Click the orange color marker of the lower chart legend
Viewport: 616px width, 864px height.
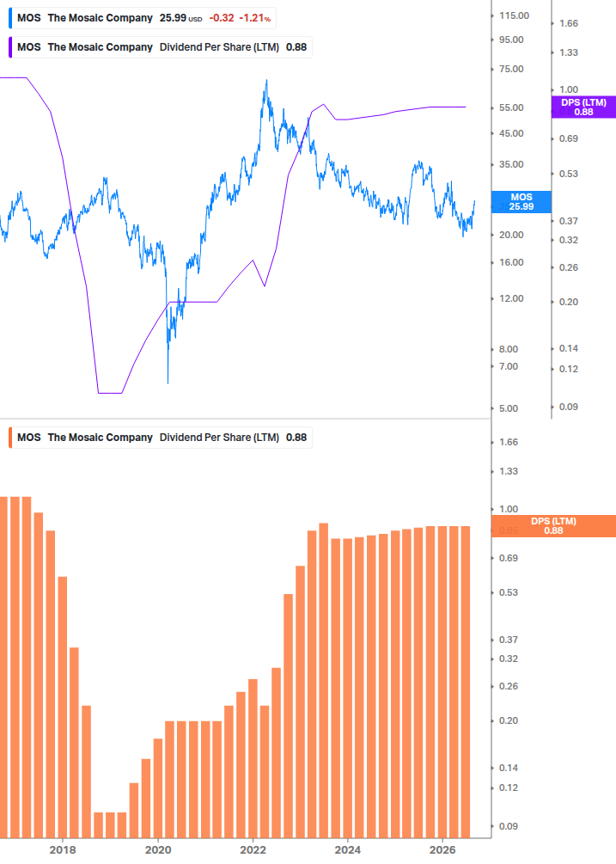tap(10, 438)
